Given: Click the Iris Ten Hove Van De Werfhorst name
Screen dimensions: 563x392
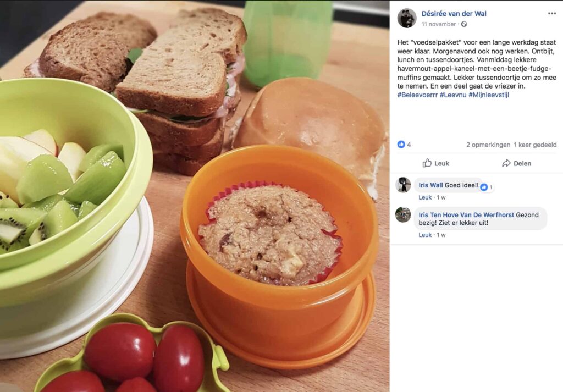Looking at the screenshot, I should (x=466, y=214).
